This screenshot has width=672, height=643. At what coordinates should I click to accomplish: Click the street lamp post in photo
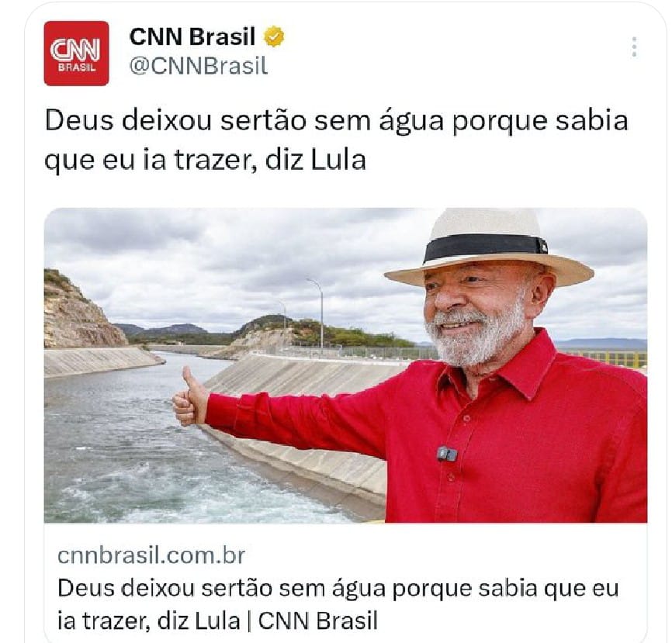[320, 316]
